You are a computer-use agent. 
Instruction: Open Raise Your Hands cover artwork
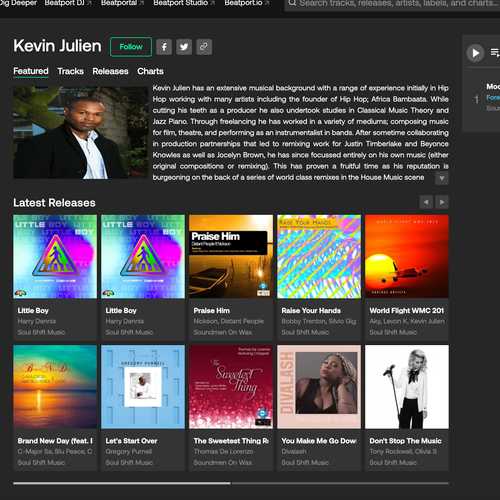[x=319, y=257]
